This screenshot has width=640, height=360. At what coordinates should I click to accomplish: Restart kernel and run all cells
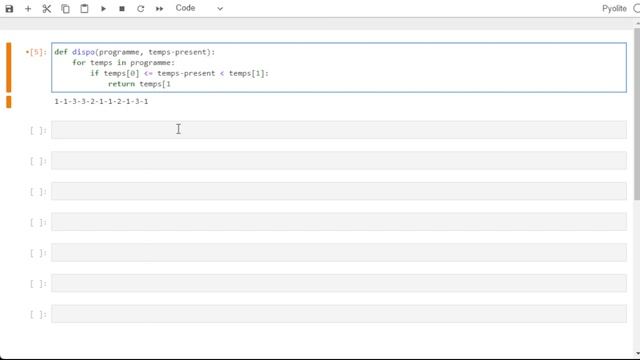pos(159,9)
